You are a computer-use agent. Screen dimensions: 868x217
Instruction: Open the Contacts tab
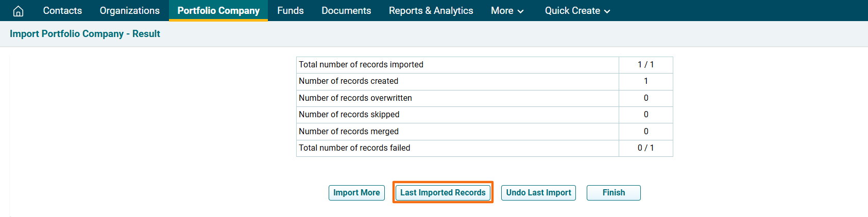(62, 11)
